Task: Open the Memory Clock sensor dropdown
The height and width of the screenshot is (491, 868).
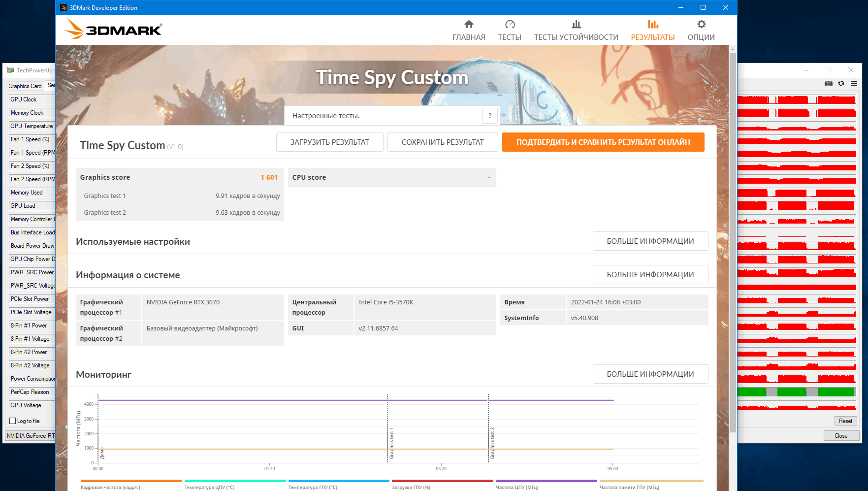Action: (32, 113)
